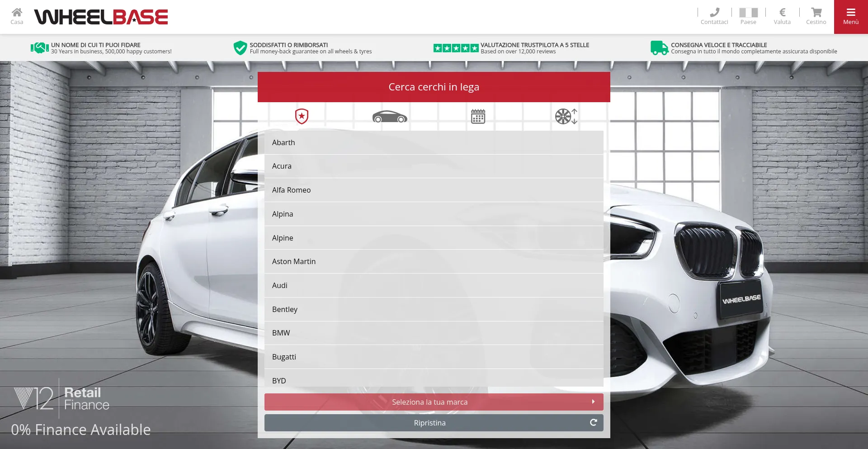Go to Casa home icon
The width and height of the screenshot is (868, 449).
17,16
